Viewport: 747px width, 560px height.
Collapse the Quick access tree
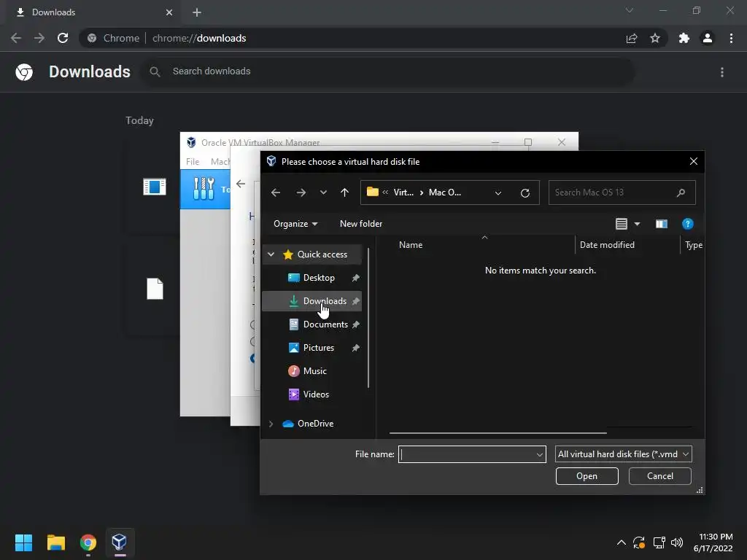pos(271,254)
